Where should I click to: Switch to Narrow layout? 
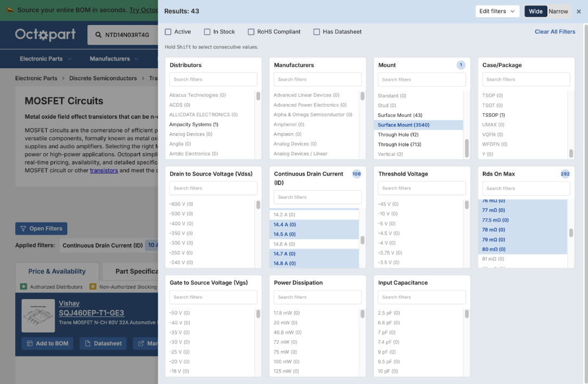pos(558,11)
